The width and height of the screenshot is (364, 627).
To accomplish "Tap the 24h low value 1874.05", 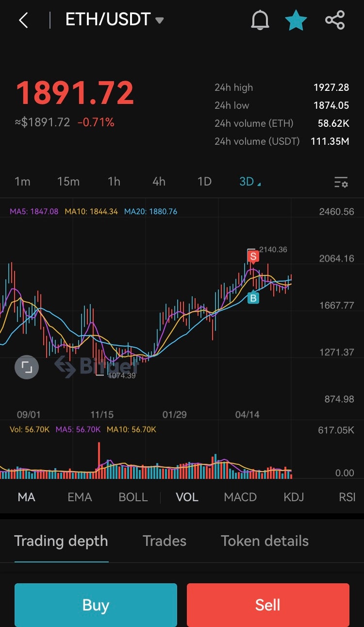I will pyautogui.click(x=331, y=105).
